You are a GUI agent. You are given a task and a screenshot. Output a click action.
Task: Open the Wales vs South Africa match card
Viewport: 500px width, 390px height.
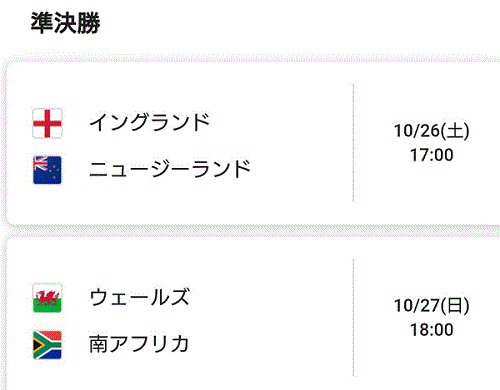253,313
